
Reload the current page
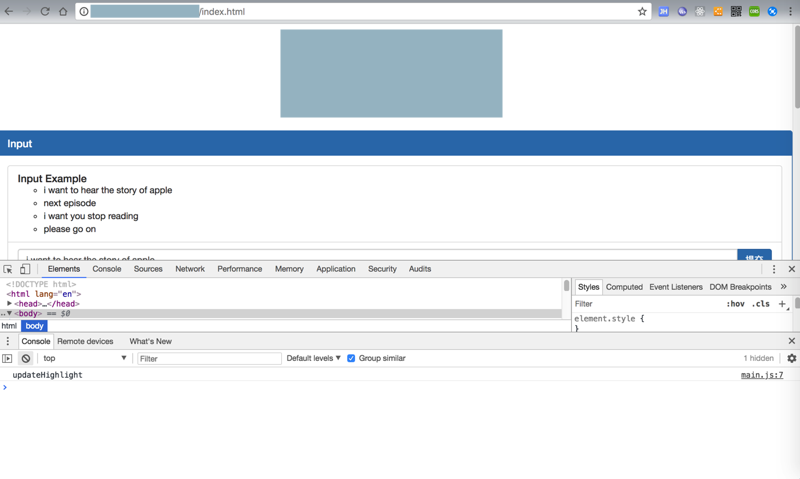[x=45, y=11]
